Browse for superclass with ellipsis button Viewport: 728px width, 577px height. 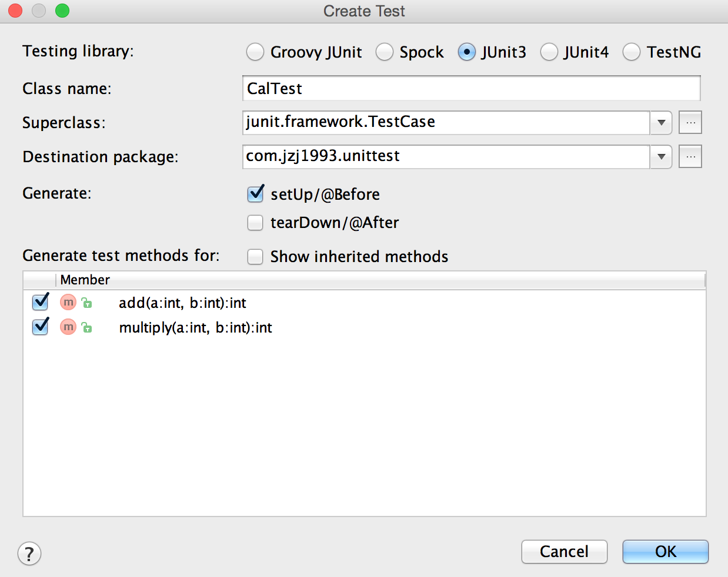690,123
